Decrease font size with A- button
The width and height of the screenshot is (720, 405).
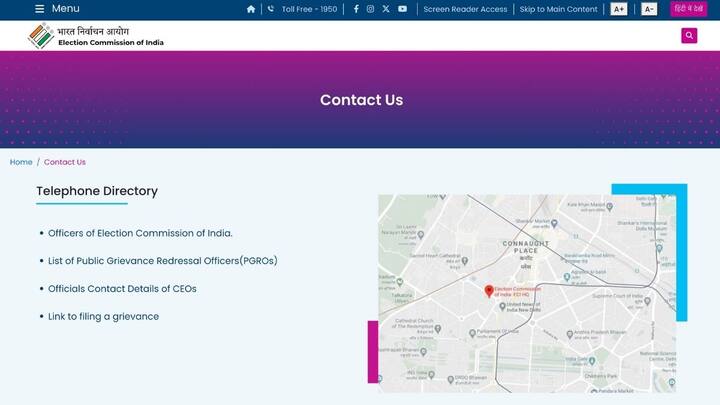[x=649, y=9]
